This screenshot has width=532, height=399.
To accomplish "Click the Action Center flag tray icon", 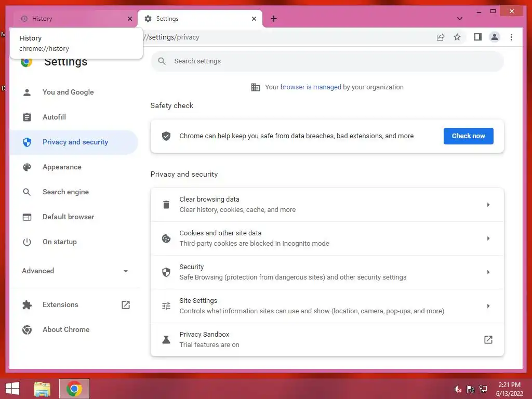I will [x=471, y=389].
